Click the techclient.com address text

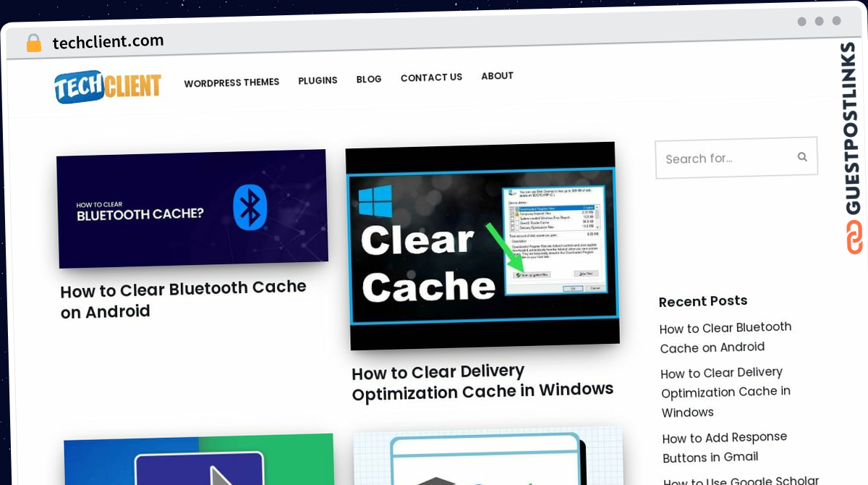(109, 41)
